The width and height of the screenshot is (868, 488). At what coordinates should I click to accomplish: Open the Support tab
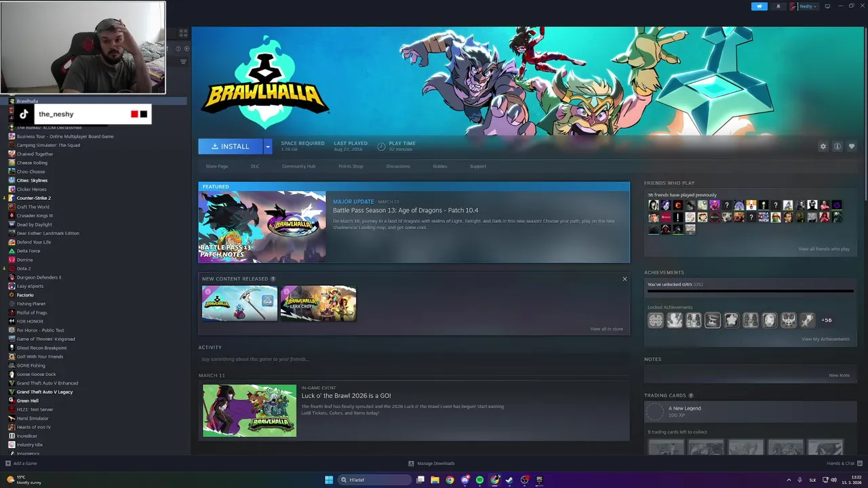[x=478, y=166]
